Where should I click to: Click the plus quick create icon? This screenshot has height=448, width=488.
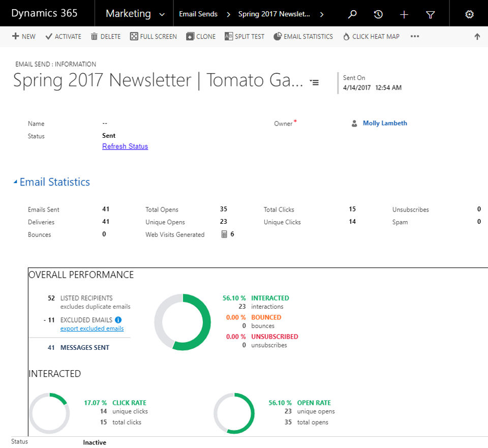click(404, 14)
